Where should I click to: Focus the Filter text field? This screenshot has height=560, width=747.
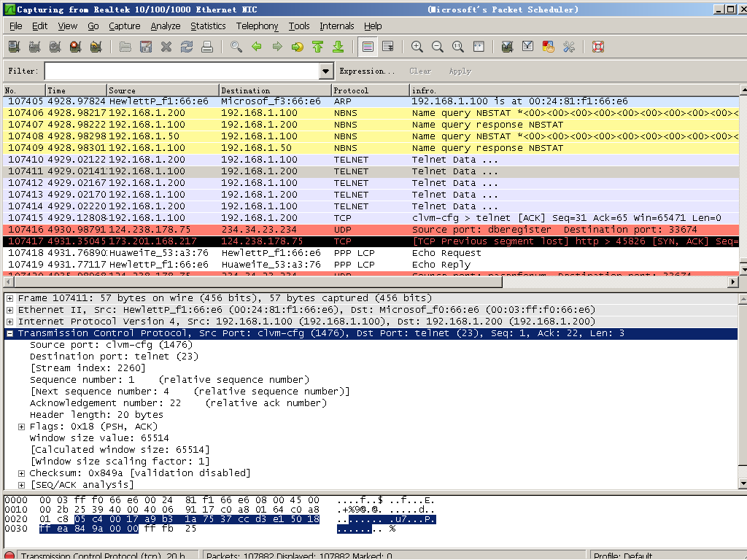click(183, 71)
